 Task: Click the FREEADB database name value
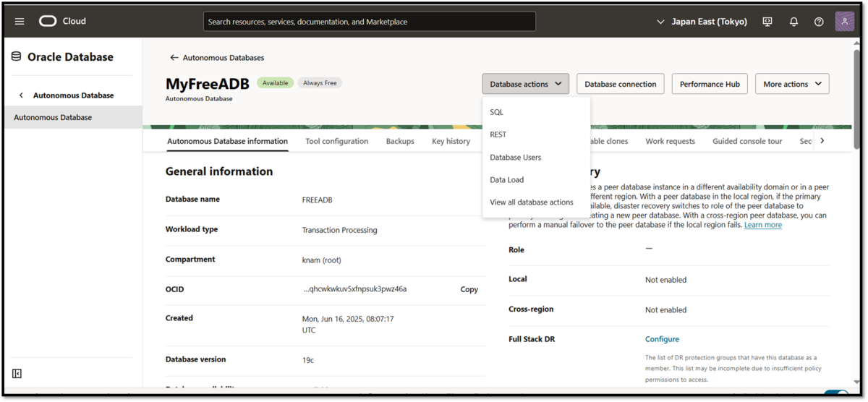[317, 200]
